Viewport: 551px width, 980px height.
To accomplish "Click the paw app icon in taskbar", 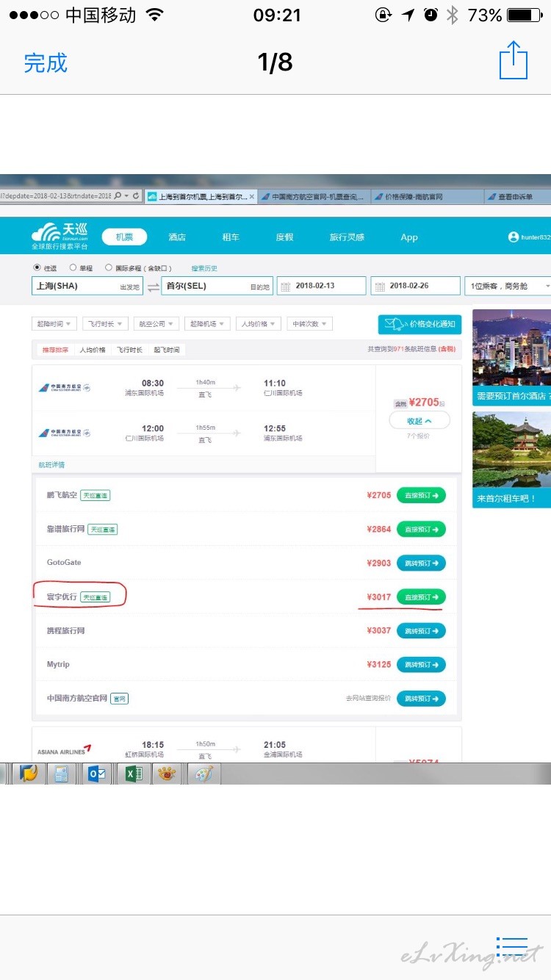I will click(x=168, y=774).
